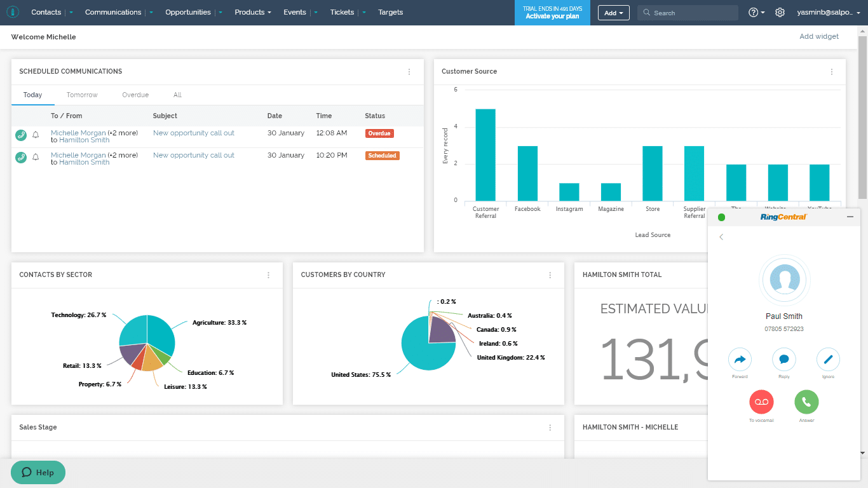Reply with message to incoming call

tap(784, 360)
